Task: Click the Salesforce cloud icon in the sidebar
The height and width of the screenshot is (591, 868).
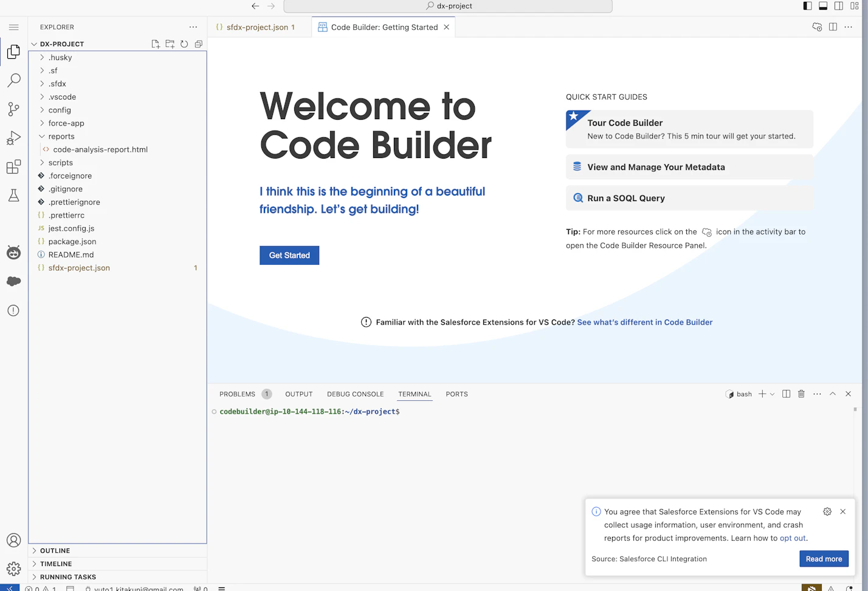Action: click(13, 281)
